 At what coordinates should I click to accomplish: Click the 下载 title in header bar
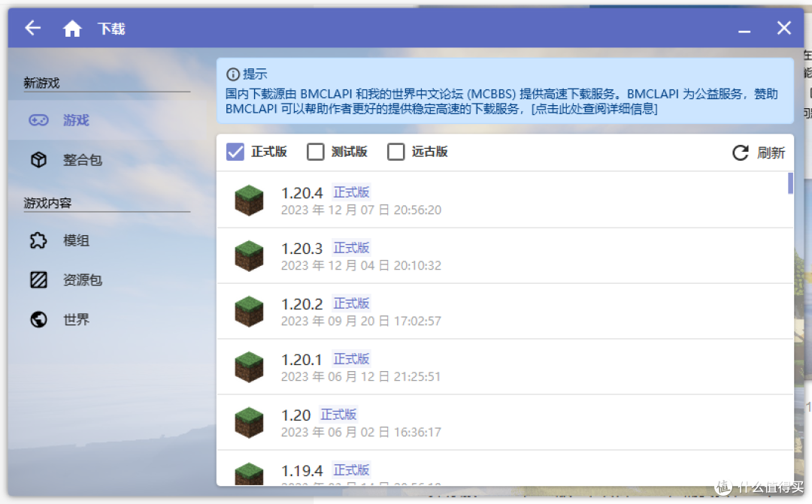[111, 29]
